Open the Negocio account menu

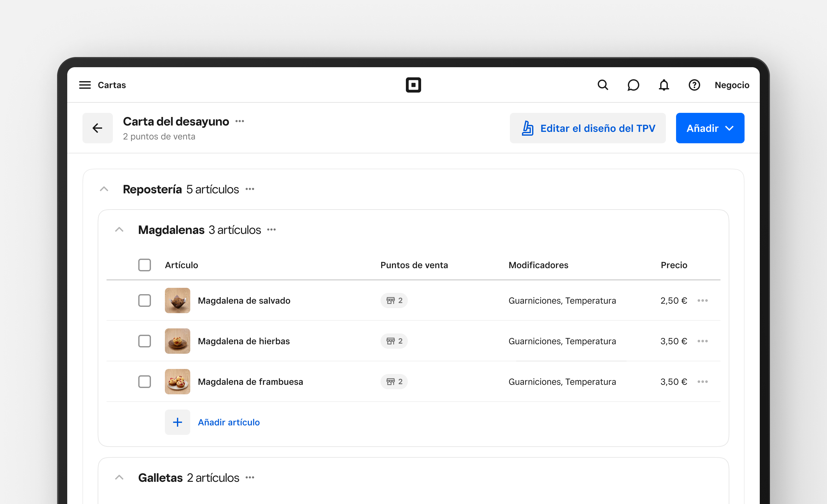tap(732, 85)
